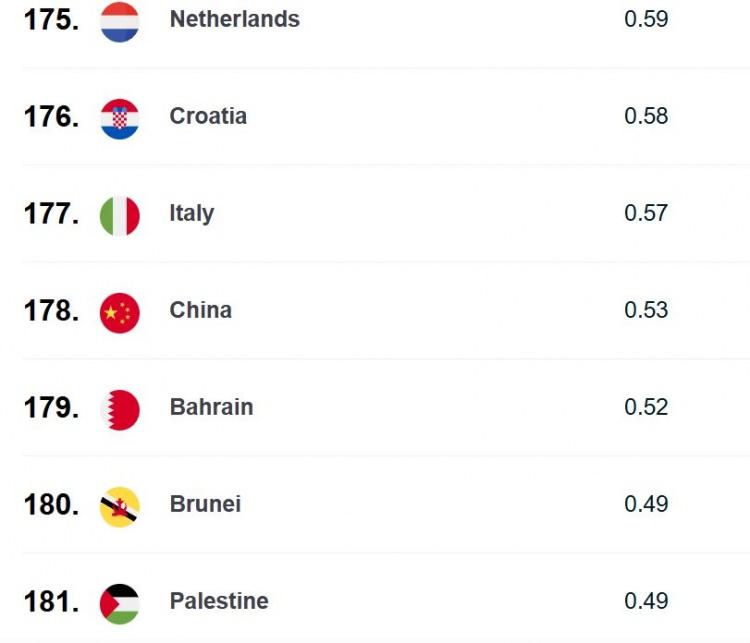This screenshot has width=750, height=643.
Task: Click rank number 178
Action: point(52,311)
